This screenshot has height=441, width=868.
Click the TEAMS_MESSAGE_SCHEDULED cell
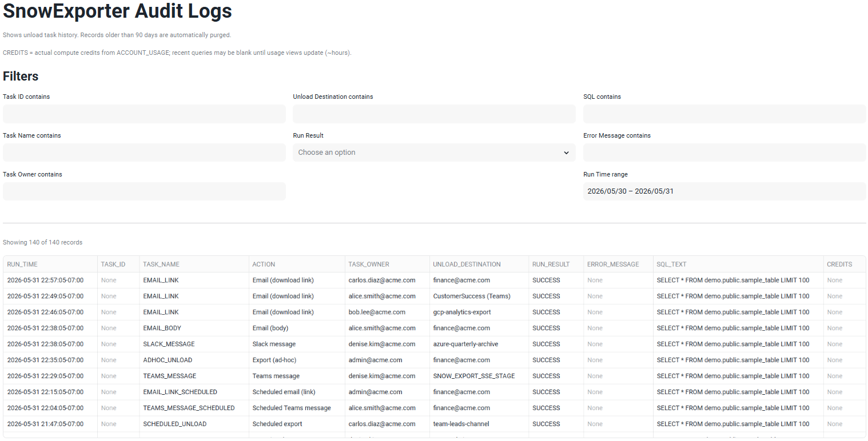pos(194,408)
